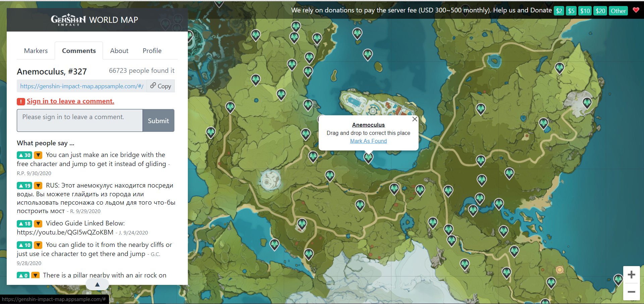Screen dimensions: 644x304
Task: Click the youtu.be/QGI5wQZoKBM video guide text
Action: [x=65, y=232]
